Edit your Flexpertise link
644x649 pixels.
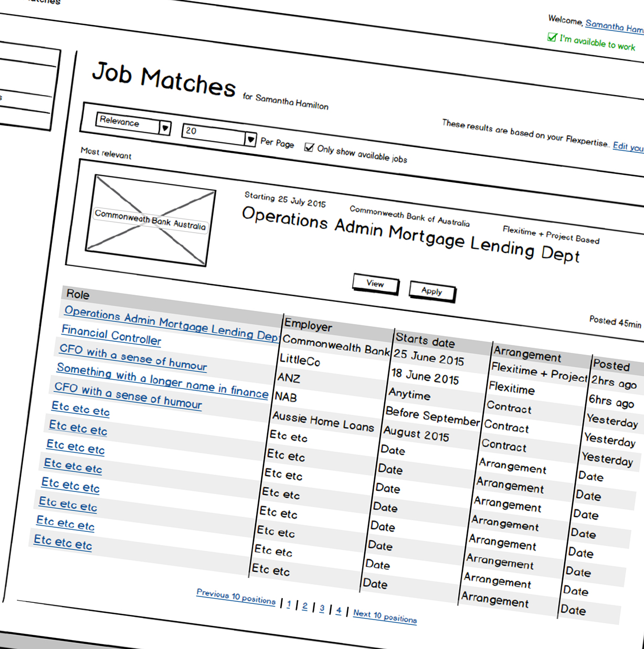click(x=628, y=146)
